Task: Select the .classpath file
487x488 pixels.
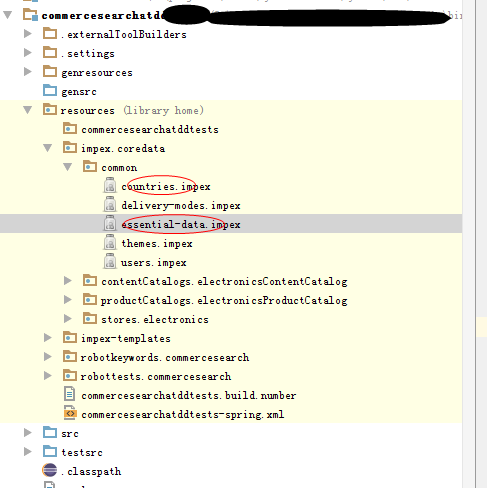Action: pos(91,471)
